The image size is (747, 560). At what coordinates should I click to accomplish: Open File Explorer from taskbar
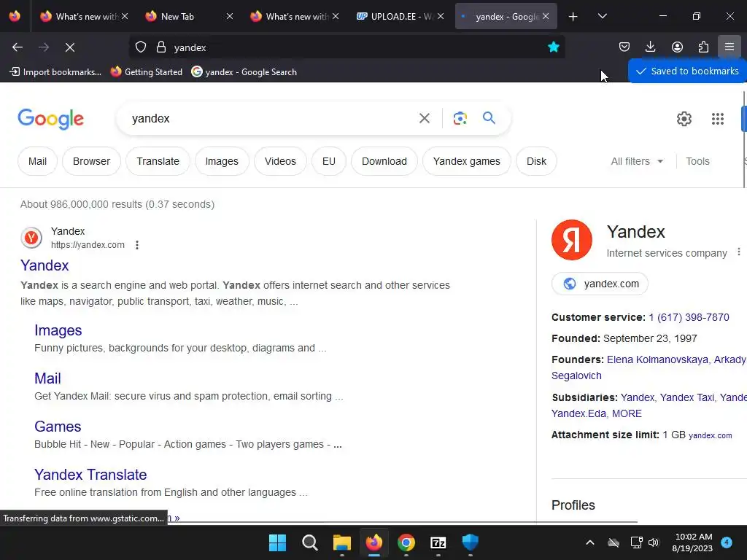pyautogui.click(x=342, y=542)
